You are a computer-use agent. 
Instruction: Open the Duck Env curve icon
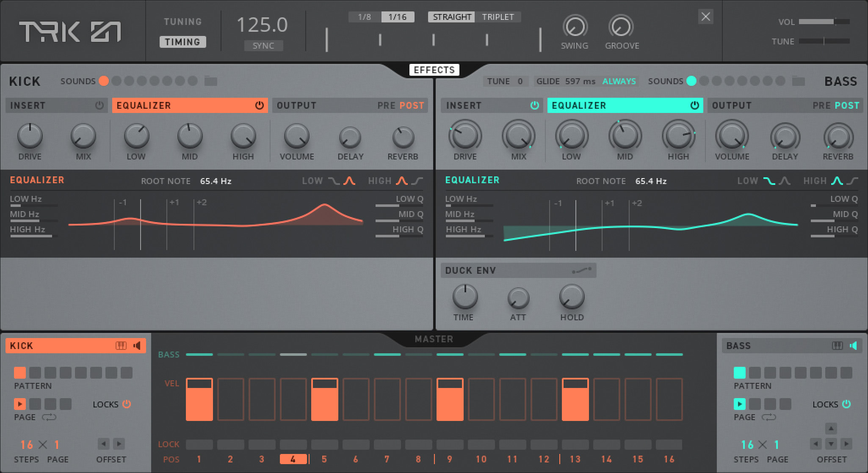[582, 270]
